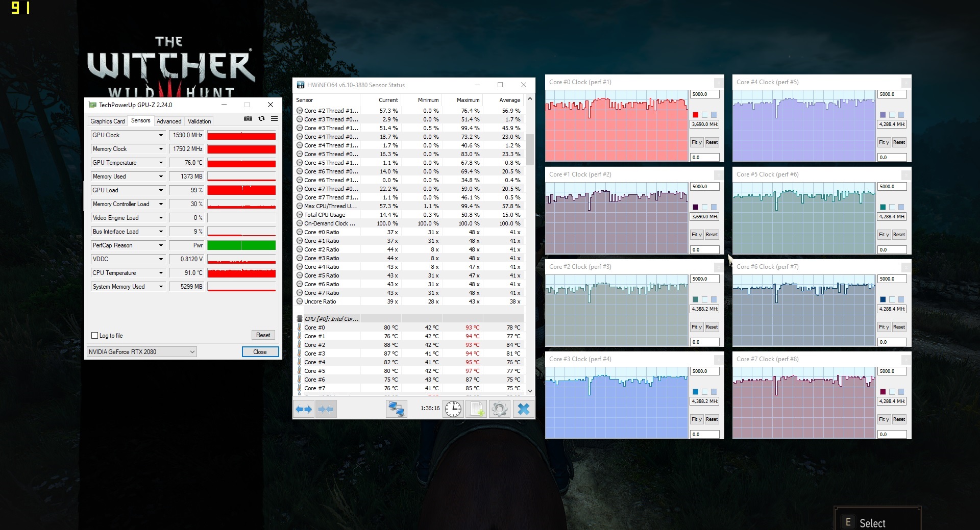This screenshot has width=980, height=530.
Task: Click GPU-Z refresh icon
Action: point(261,118)
